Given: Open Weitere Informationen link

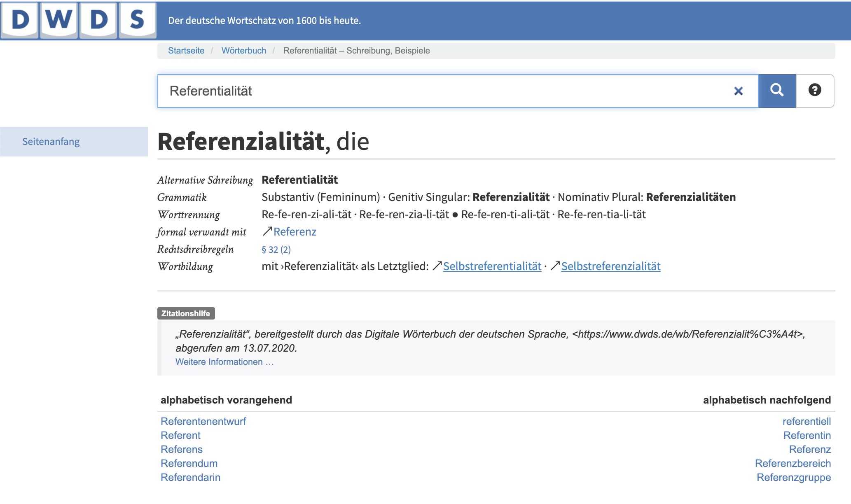Looking at the screenshot, I should (x=224, y=362).
